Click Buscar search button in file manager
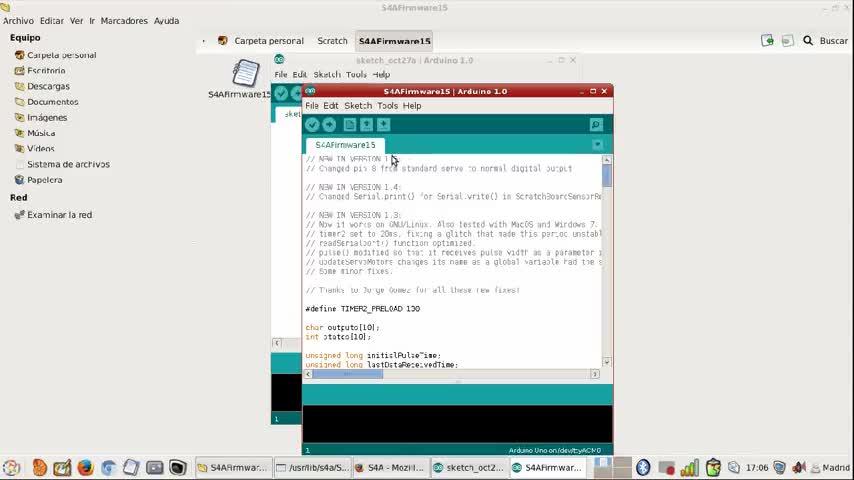854x480 pixels. [x=826, y=41]
